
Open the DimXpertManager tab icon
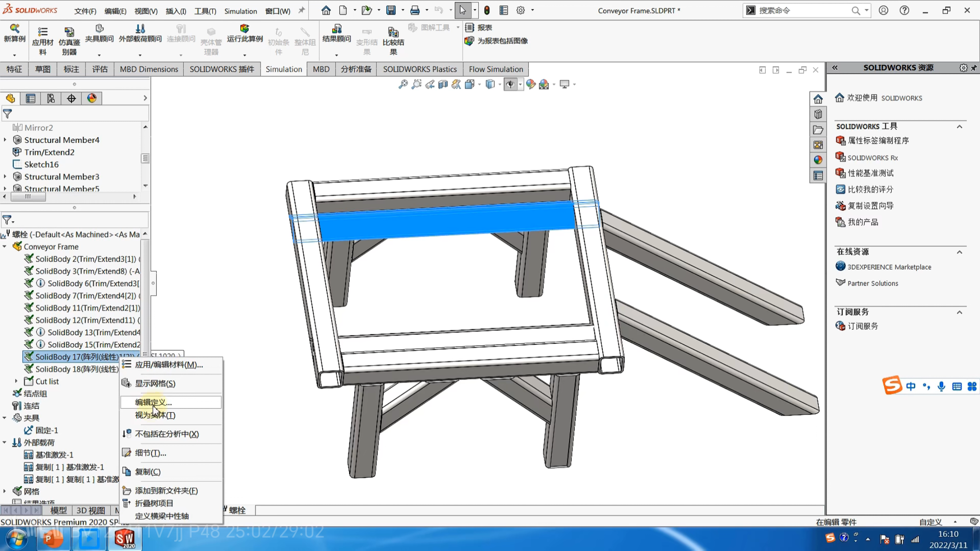click(71, 98)
